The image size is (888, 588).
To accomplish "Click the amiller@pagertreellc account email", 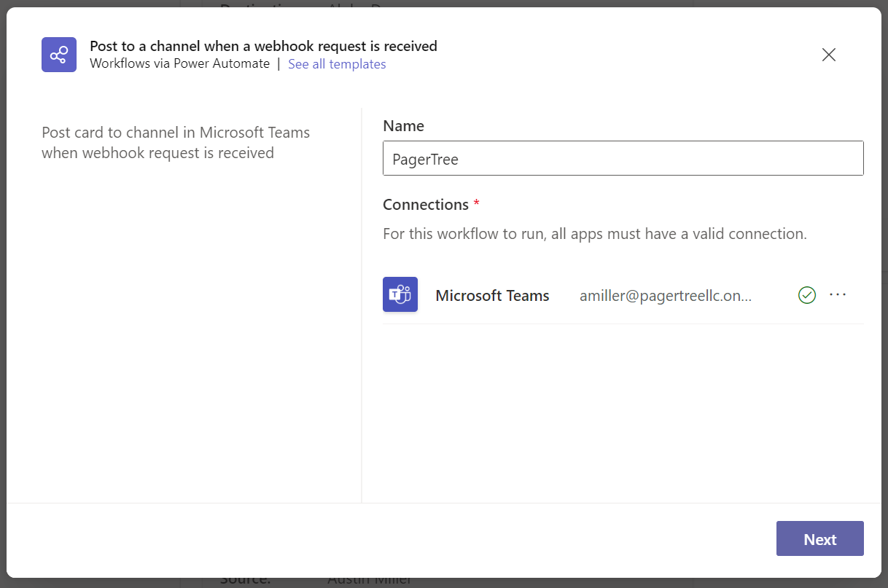I will point(665,296).
